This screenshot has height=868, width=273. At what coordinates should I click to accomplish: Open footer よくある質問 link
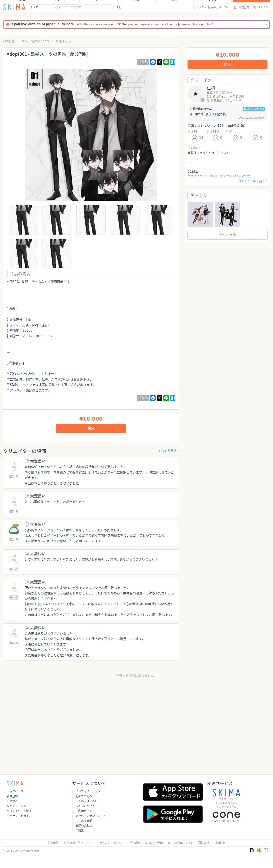84,821
